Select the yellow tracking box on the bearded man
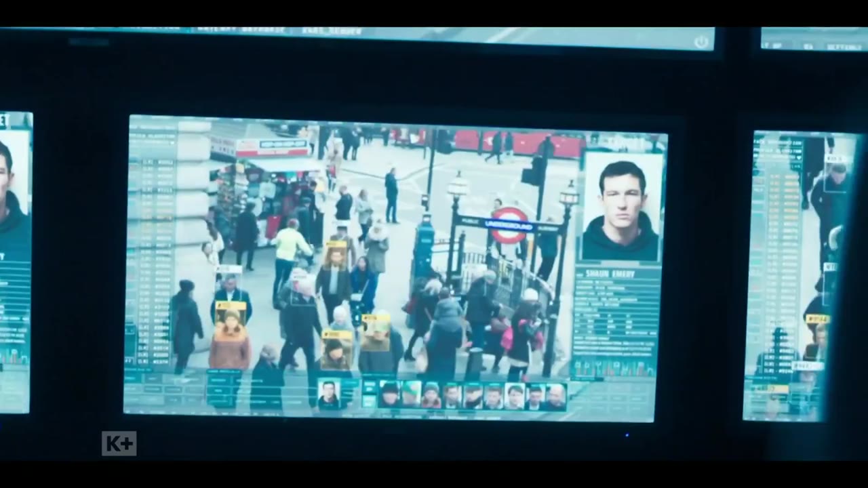The image size is (868, 488). [x=336, y=253]
